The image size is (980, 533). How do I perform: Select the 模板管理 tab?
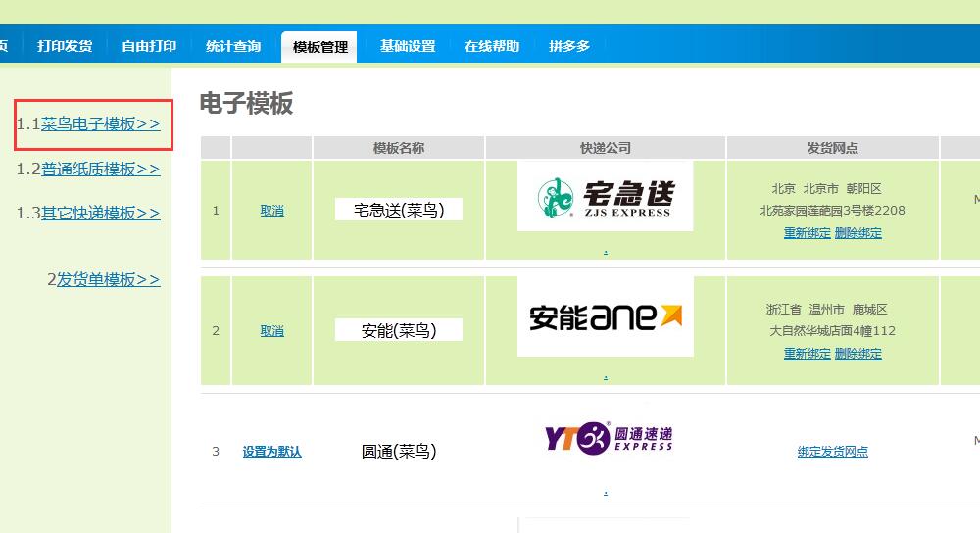click(x=319, y=47)
